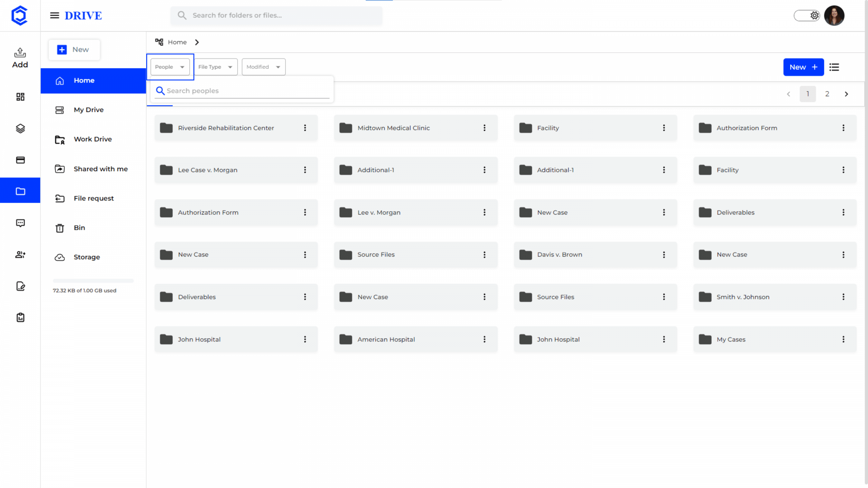Click the magnifier in Search peoples field

pos(160,91)
